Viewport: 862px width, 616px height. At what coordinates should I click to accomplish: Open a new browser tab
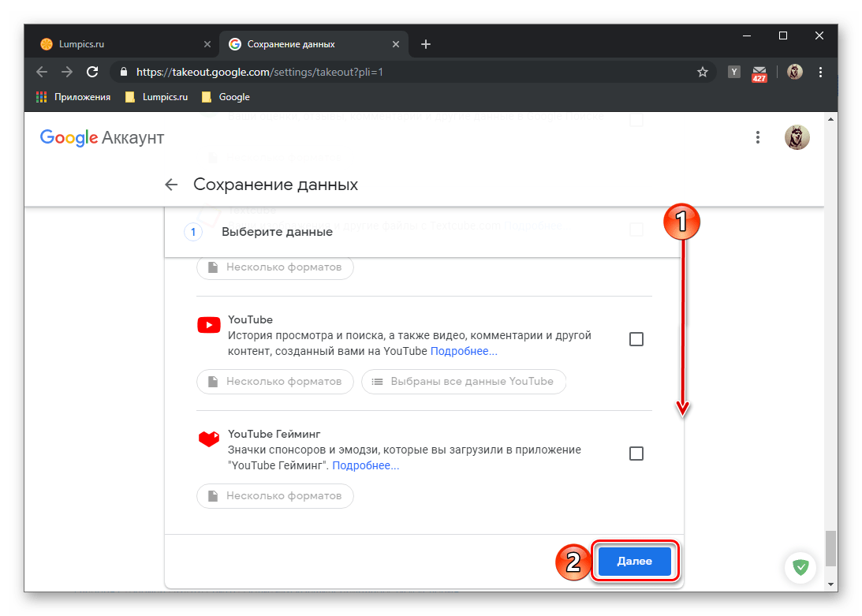[426, 44]
